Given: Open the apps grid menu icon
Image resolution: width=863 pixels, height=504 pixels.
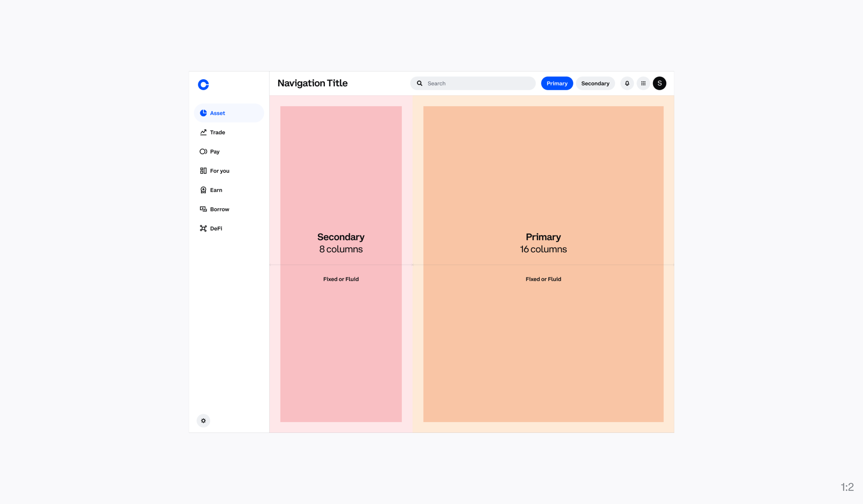Looking at the screenshot, I should (x=643, y=83).
